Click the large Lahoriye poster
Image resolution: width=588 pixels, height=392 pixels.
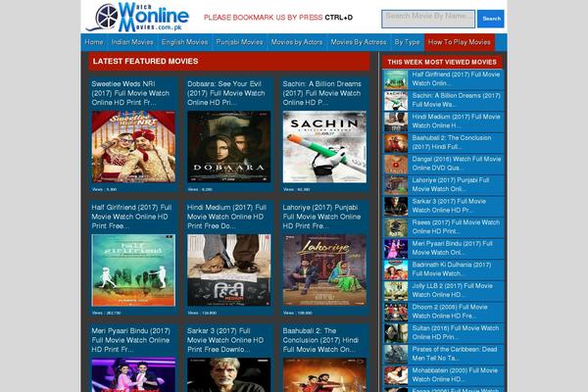(324, 270)
